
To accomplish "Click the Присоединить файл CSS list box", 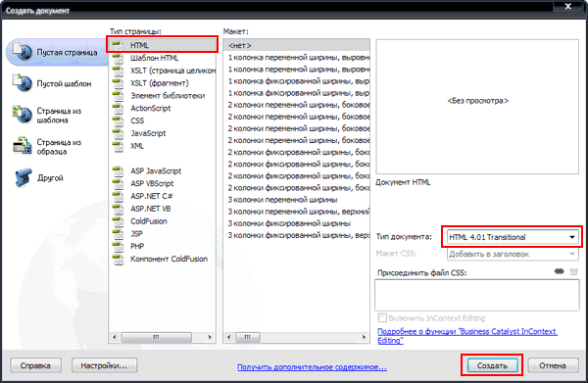I will pyautogui.click(x=477, y=295).
